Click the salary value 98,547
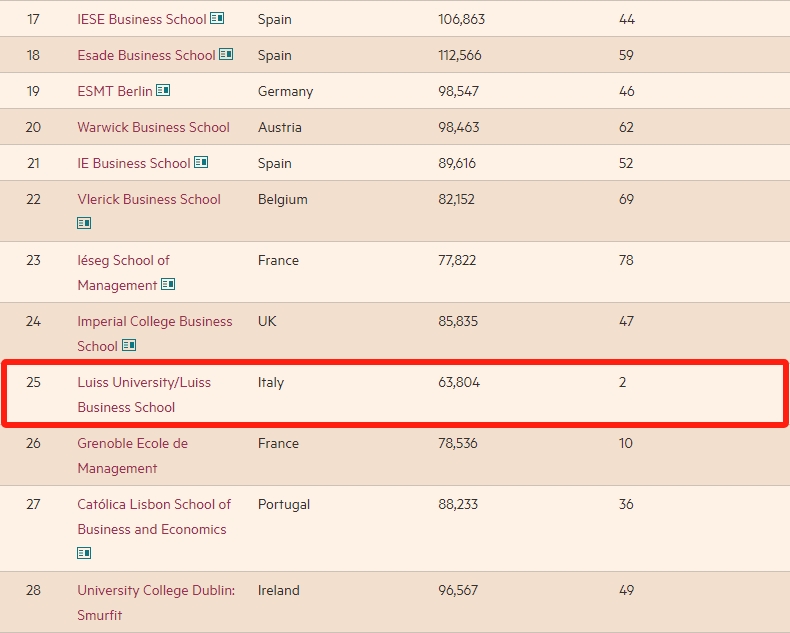 pos(458,91)
